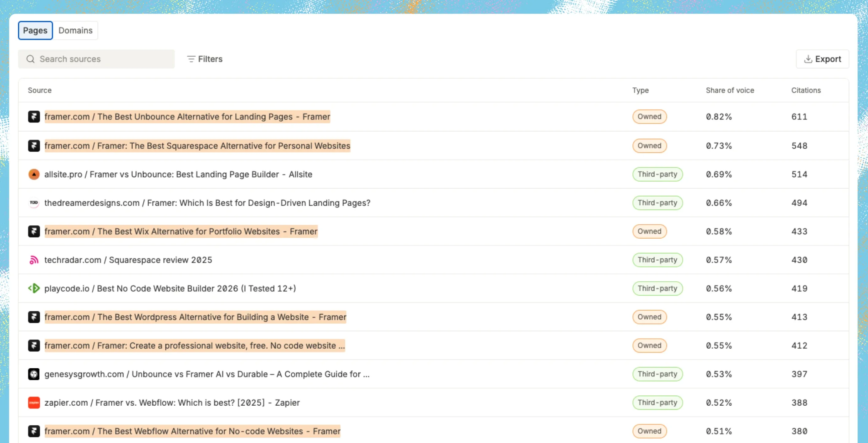This screenshot has width=868, height=443.
Task: Click the Export button
Action: (x=822, y=59)
